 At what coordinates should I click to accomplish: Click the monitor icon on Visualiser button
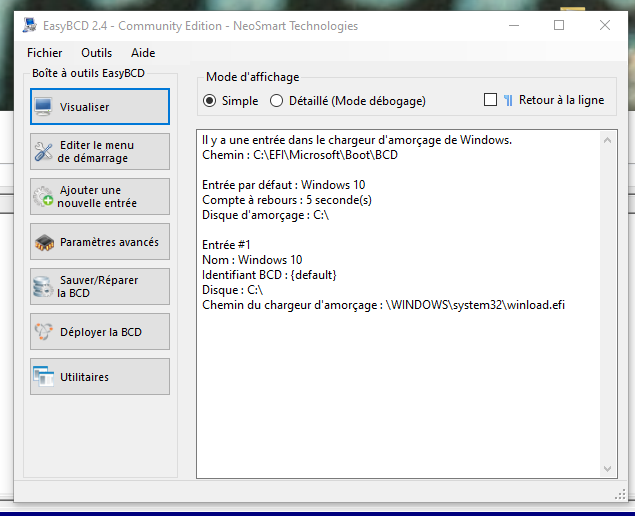point(43,107)
